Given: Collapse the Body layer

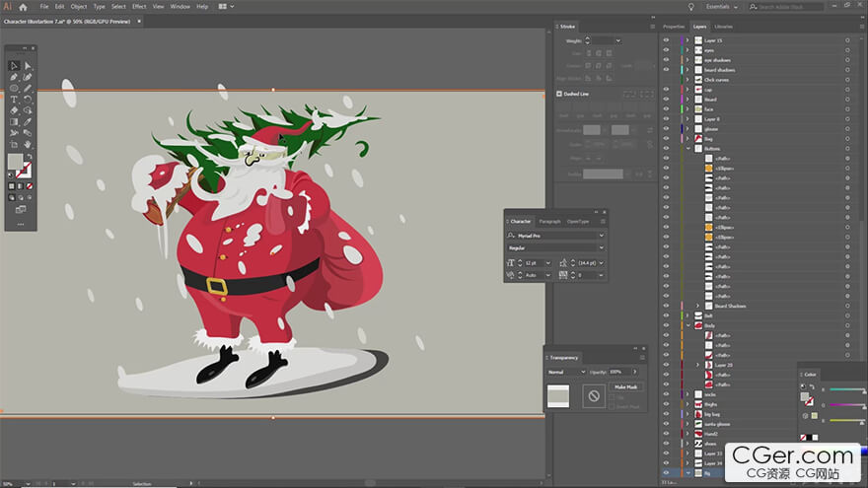Looking at the screenshot, I should click(x=688, y=326).
